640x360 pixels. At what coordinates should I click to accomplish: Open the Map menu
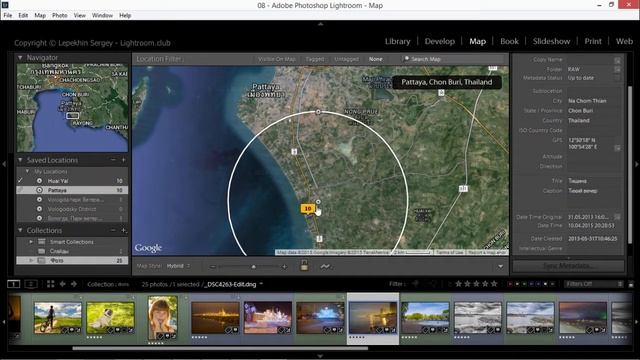point(40,16)
